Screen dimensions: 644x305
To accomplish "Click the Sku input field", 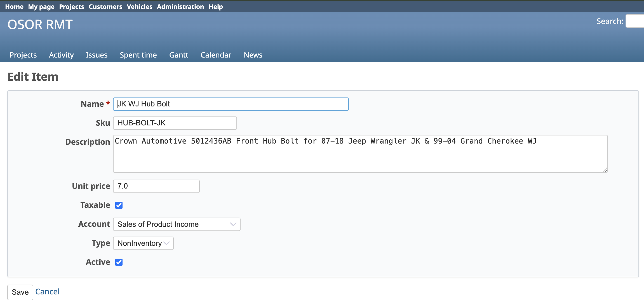I will click(175, 123).
